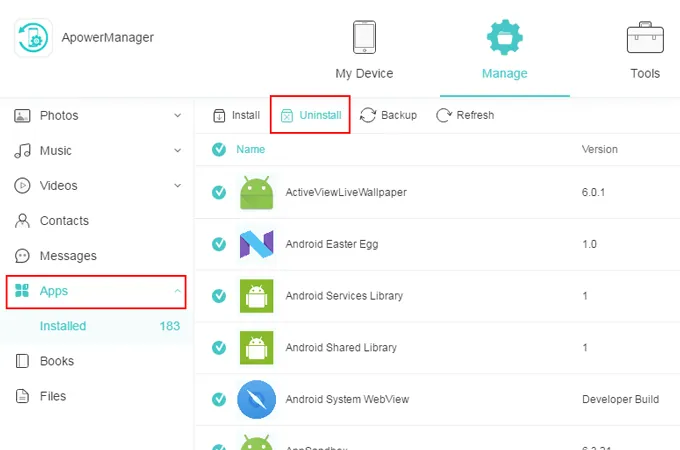Uncheck Android Shared Library checkbox
680x450 pixels.
coord(219,347)
